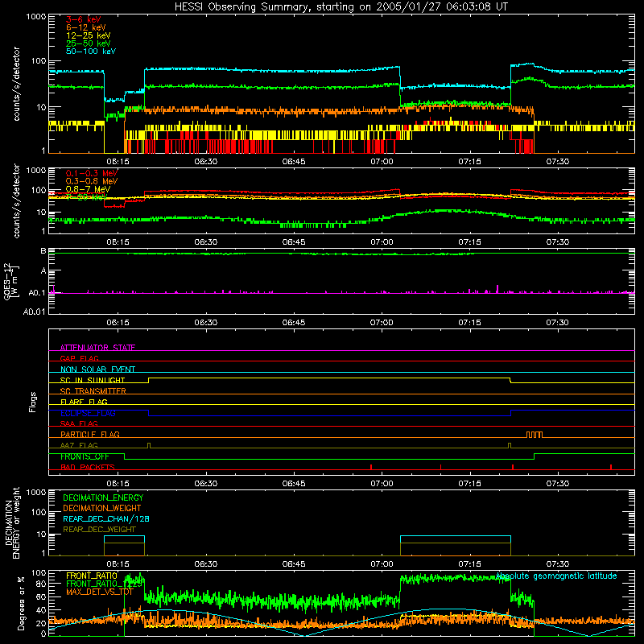Click the Degrees or % axis title
Viewport: 644px width, 644px height.
click(x=22, y=603)
